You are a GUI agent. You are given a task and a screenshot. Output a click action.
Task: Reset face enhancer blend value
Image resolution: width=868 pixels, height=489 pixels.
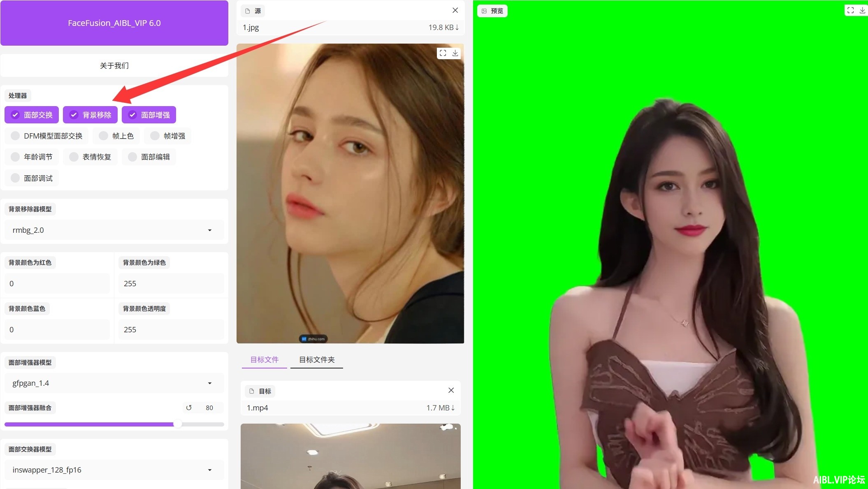coord(189,408)
